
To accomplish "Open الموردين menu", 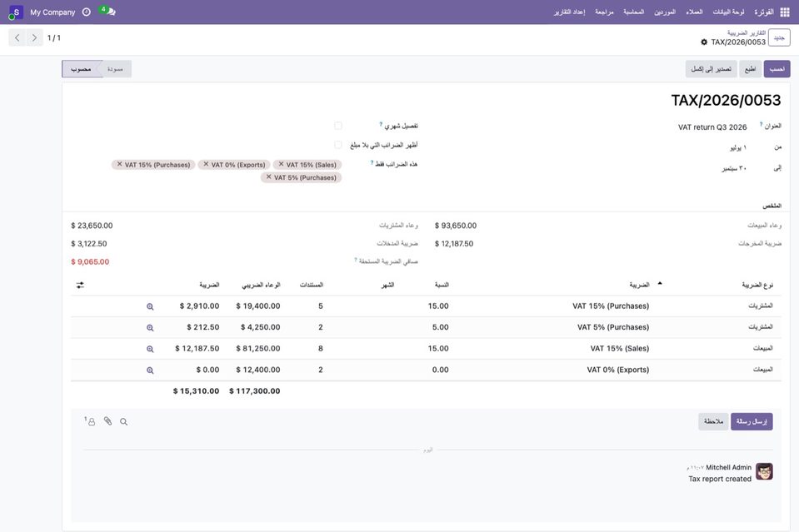I will [665, 12].
